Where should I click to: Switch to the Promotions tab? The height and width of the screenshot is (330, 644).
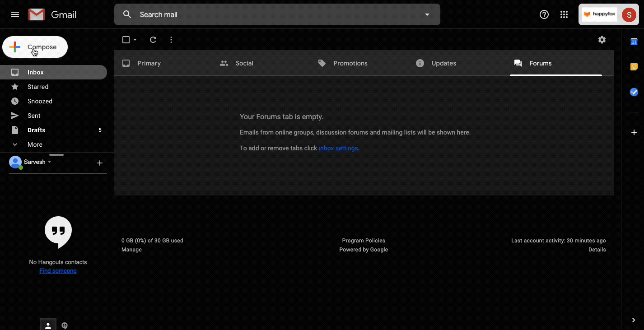click(350, 63)
